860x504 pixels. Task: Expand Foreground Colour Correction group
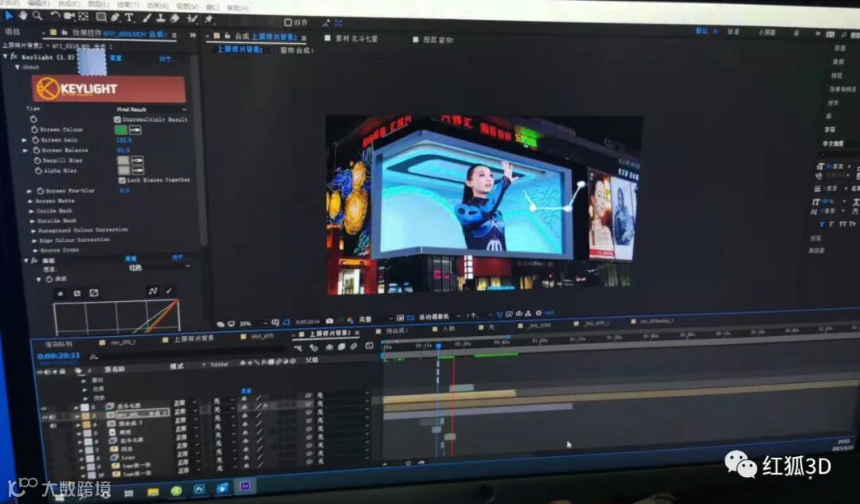33,230
